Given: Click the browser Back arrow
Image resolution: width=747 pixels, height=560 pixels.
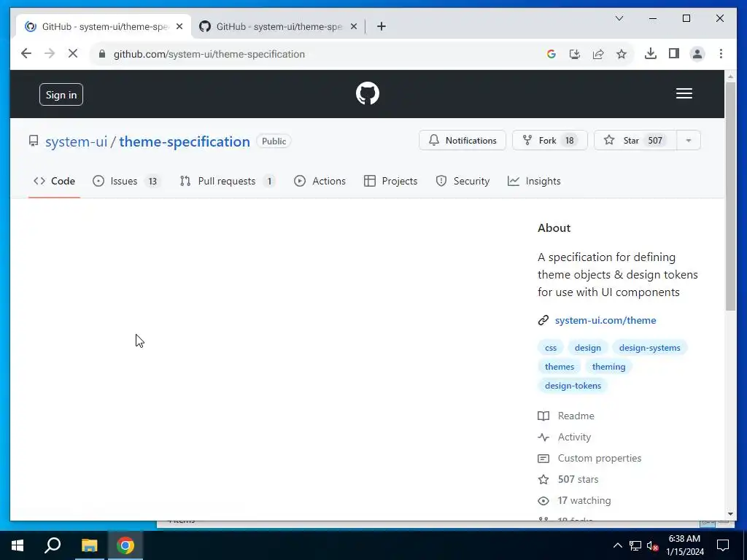Looking at the screenshot, I should 26,54.
